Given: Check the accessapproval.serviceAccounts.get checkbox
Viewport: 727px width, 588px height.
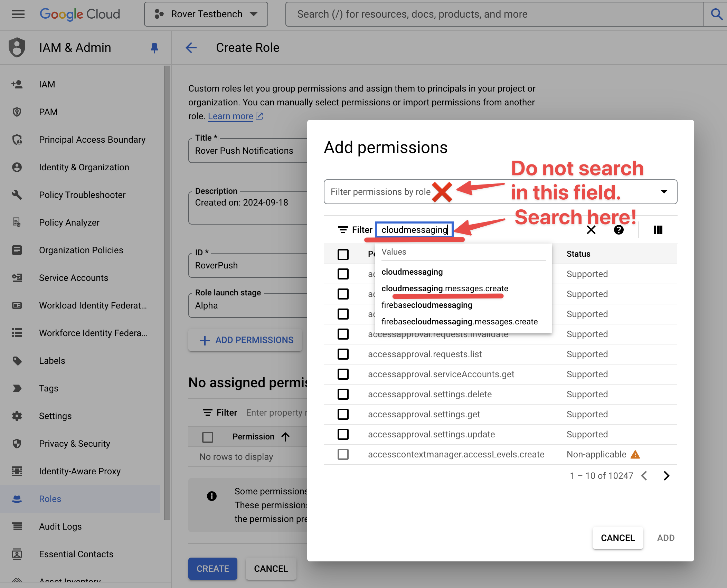Looking at the screenshot, I should tap(343, 374).
